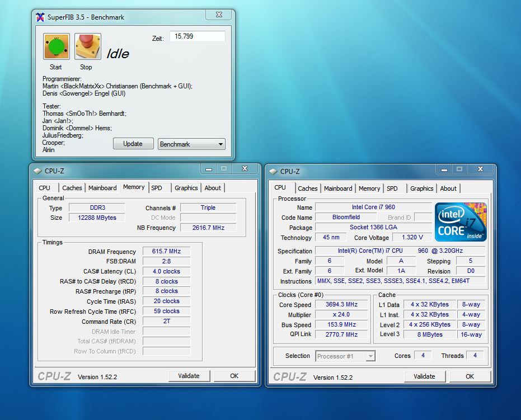The image size is (521, 420).
Task: Click the red Stop button in SuperFIB
Action: pos(88,46)
